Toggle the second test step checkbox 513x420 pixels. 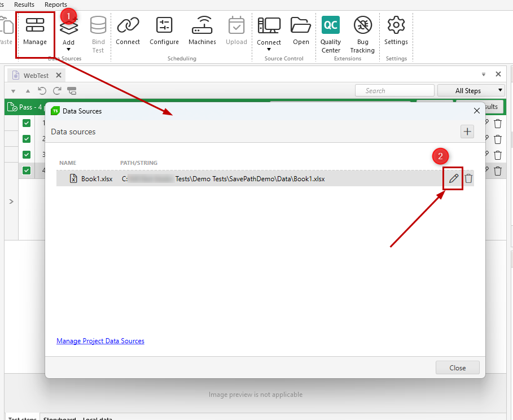pyautogui.click(x=27, y=139)
